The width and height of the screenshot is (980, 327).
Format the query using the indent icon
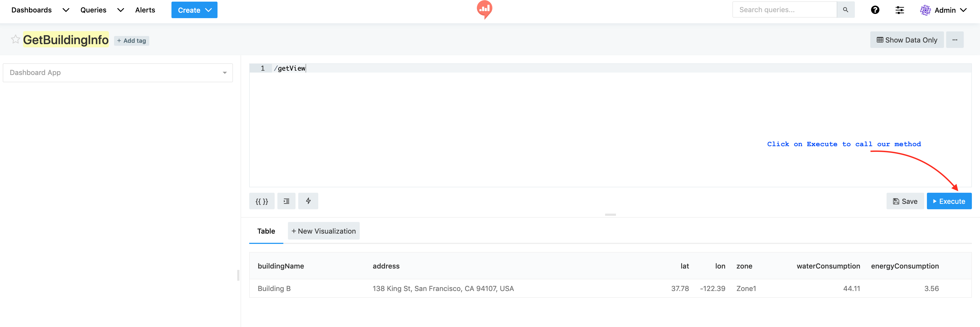point(286,201)
